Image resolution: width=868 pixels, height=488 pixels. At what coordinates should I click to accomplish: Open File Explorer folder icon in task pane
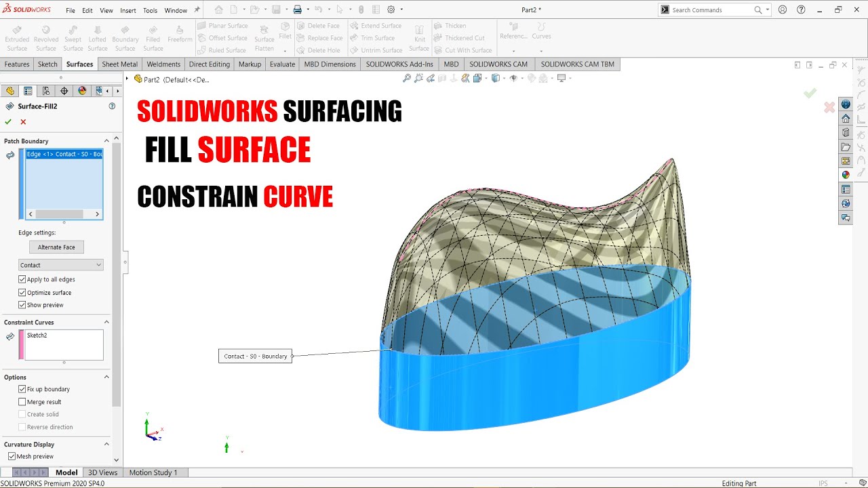coord(846,147)
